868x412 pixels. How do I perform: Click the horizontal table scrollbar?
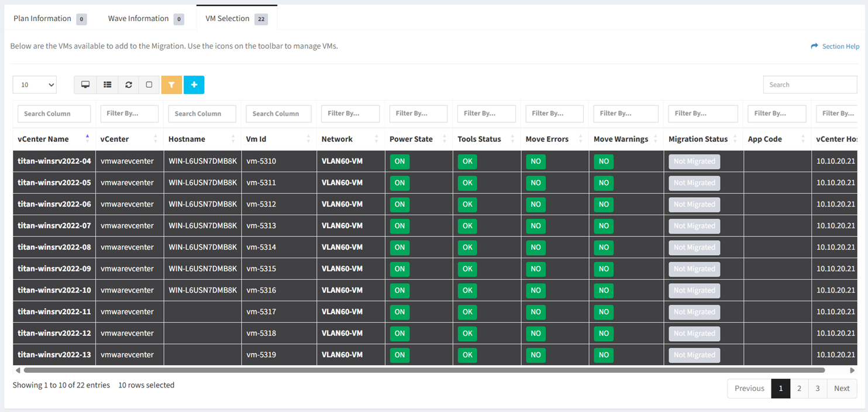coord(424,370)
